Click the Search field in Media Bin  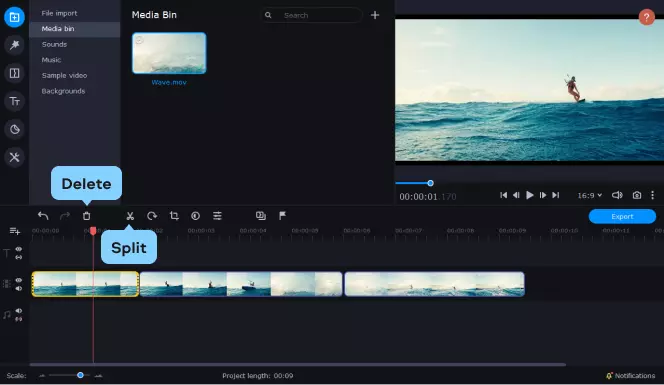312,15
